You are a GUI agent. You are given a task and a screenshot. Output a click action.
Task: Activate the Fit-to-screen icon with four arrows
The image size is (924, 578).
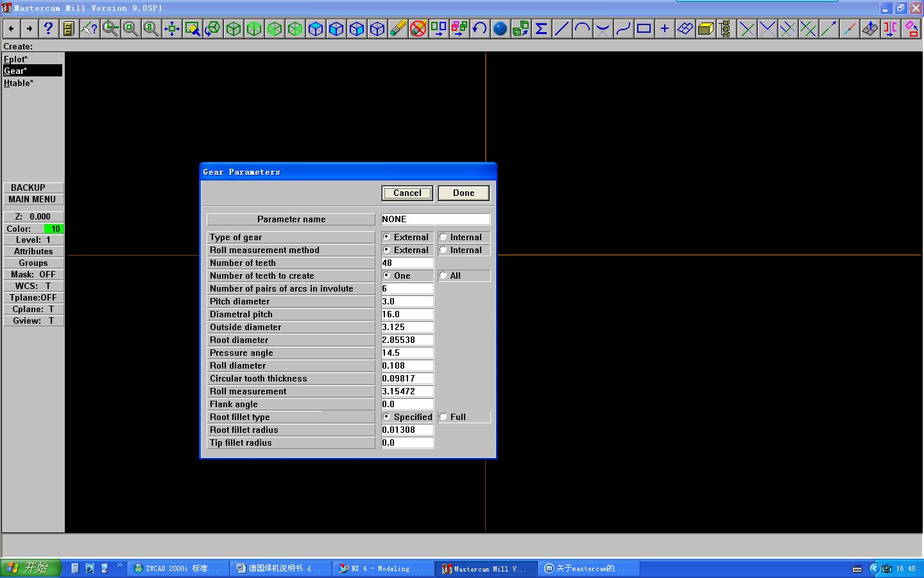(x=171, y=28)
